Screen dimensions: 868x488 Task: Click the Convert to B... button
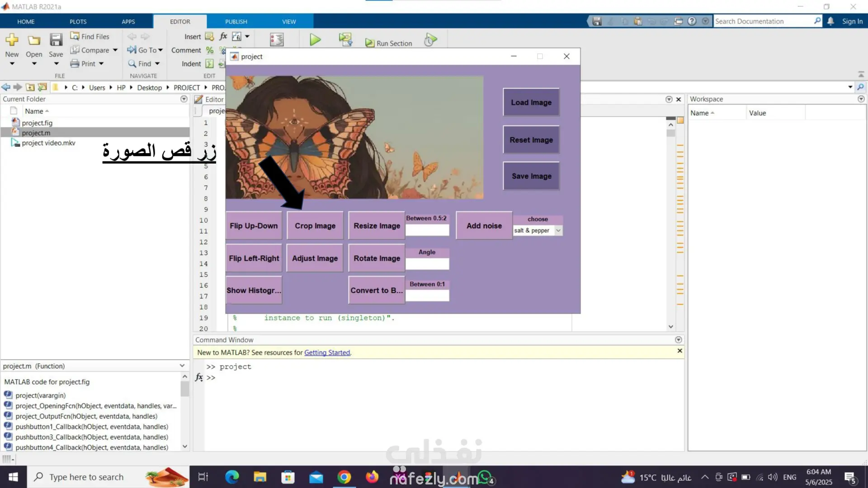tap(377, 291)
